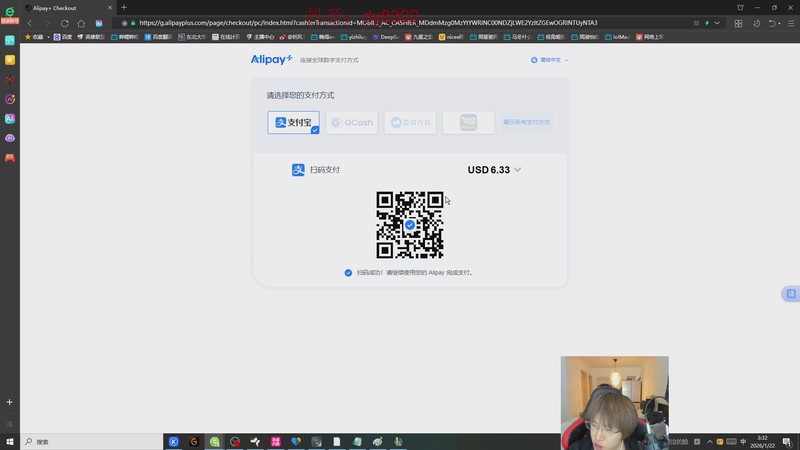
Task: Click the Alipay+ logo
Action: click(x=271, y=59)
